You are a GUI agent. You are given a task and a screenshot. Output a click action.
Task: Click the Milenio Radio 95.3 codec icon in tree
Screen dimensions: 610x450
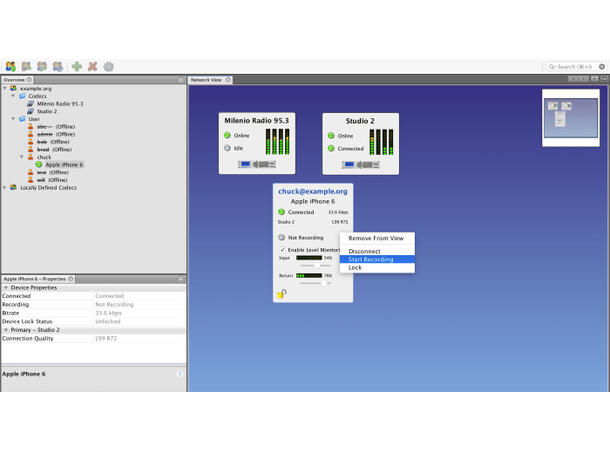(x=31, y=104)
